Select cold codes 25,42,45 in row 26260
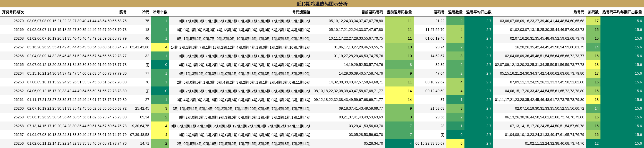Image resolution: width=644 pixels, height=148 pixels. pyautogui.click(x=142, y=108)
